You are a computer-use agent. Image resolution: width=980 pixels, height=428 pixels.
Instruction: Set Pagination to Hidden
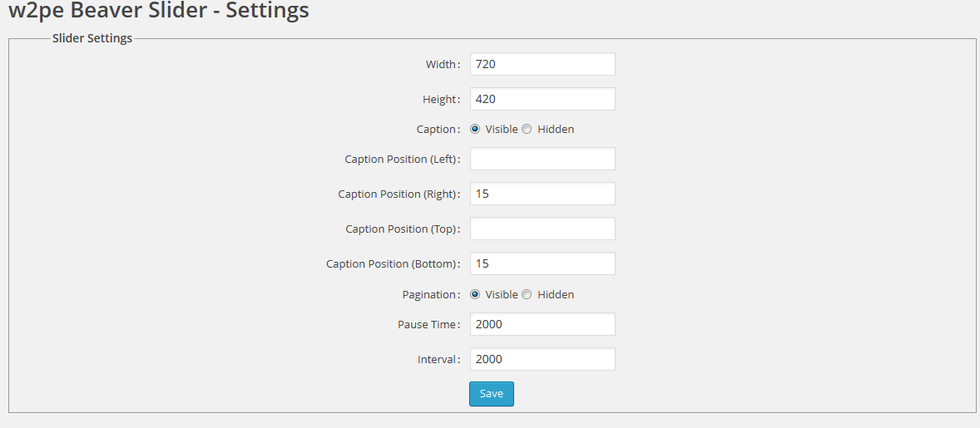tap(527, 295)
